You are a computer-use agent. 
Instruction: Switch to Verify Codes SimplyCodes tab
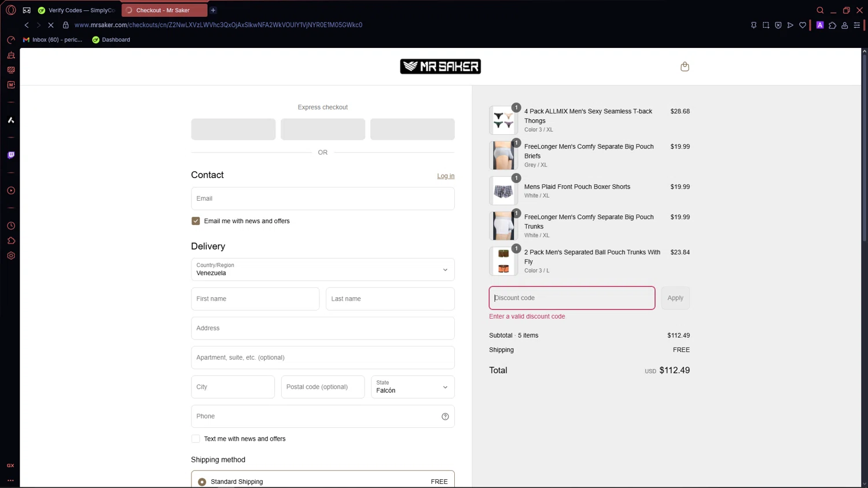(77, 10)
